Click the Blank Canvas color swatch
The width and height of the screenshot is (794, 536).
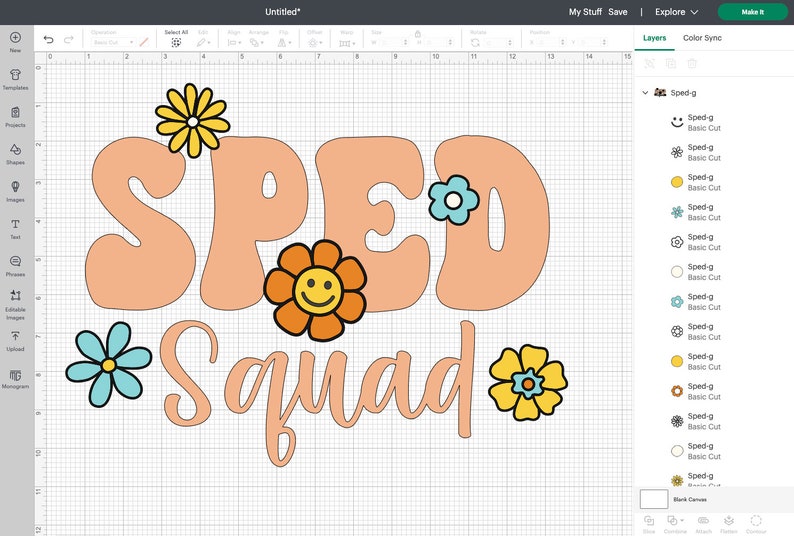pos(654,499)
